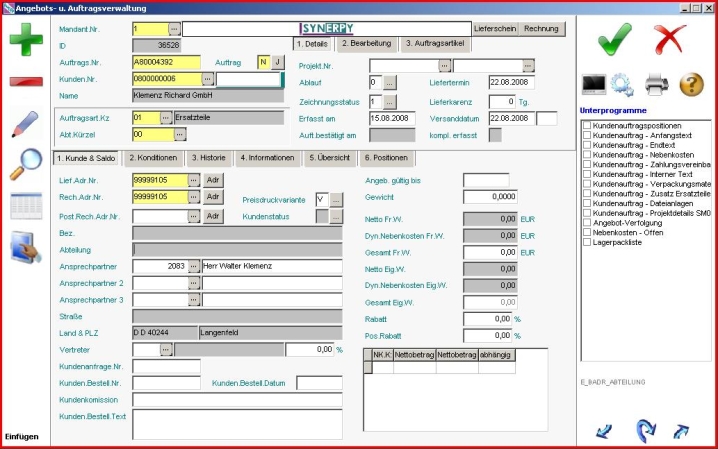The height and width of the screenshot is (449, 718).
Task: Enable the Lagerpackliste checkbox
Action: click(x=586, y=242)
